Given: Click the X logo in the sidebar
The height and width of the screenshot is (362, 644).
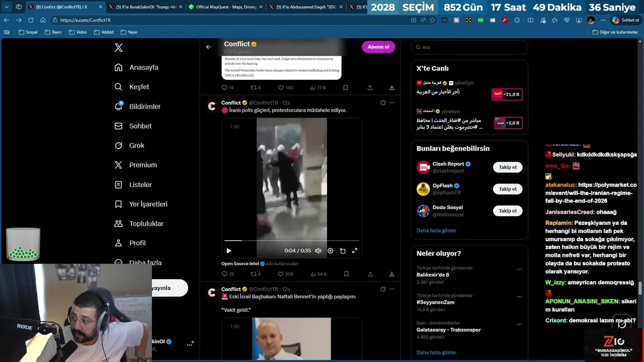Looking at the screenshot, I should [119, 48].
